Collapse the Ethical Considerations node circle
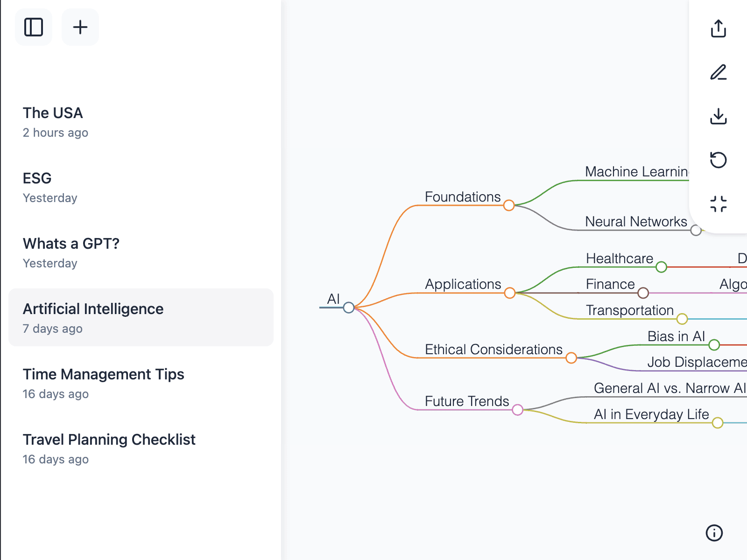Viewport: 747px width, 560px height. click(571, 358)
